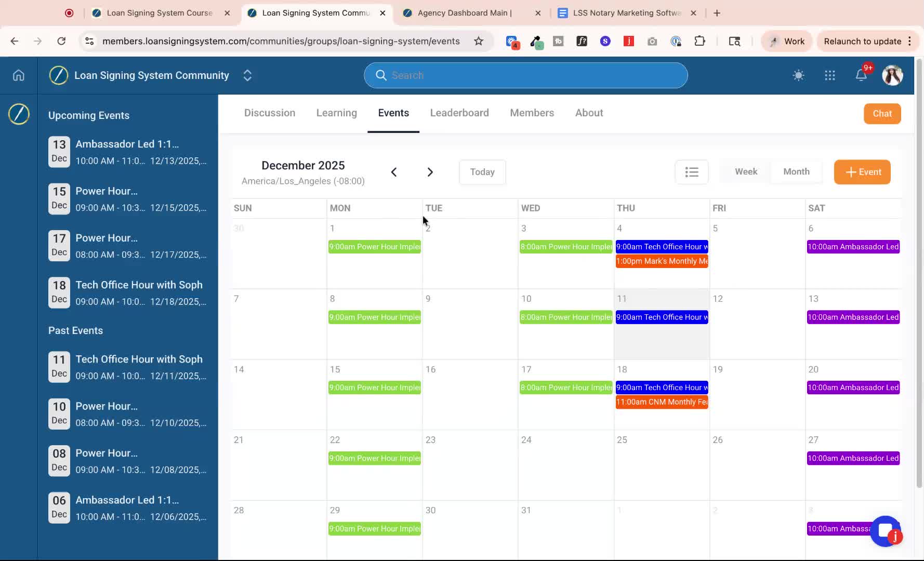
Task: Bookmark this page with star icon
Action: 479,41
